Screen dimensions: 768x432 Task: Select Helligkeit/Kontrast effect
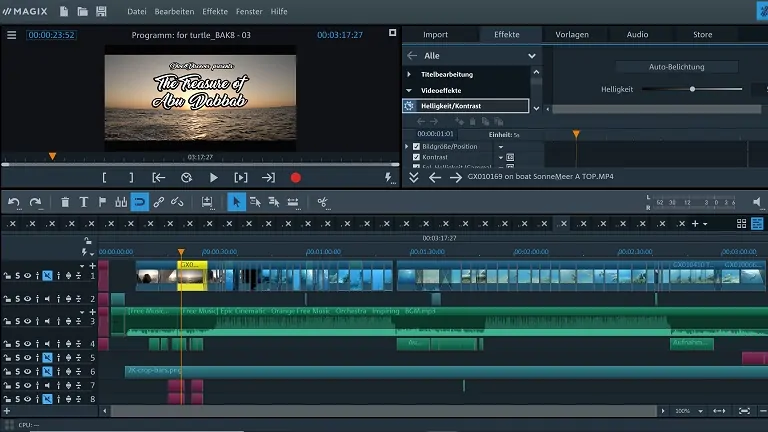coord(466,106)
